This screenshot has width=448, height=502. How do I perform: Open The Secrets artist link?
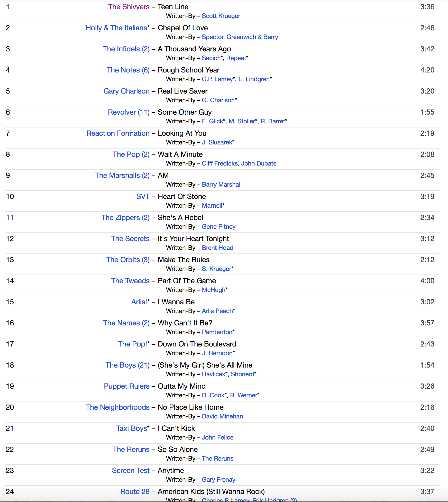[130, 239]
